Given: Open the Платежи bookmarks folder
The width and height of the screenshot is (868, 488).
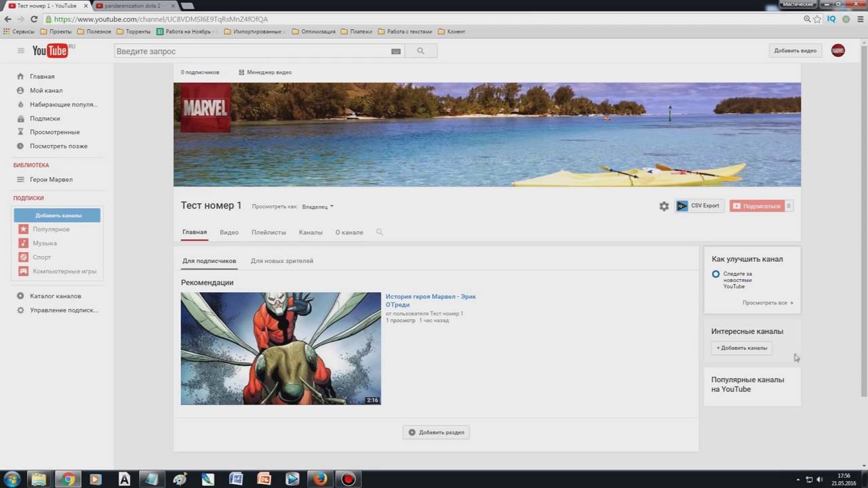Looking at the screenshot, I should [x=357, y=32].
